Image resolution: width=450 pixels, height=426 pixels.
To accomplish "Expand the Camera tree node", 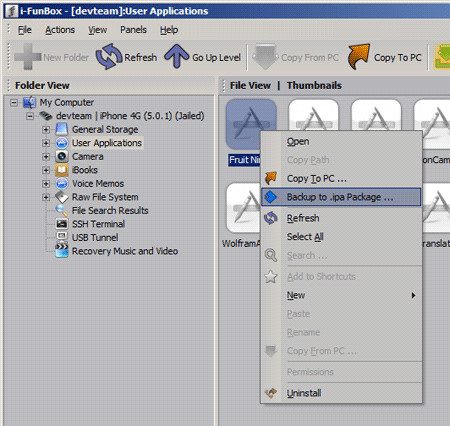I will click(46, 156).
